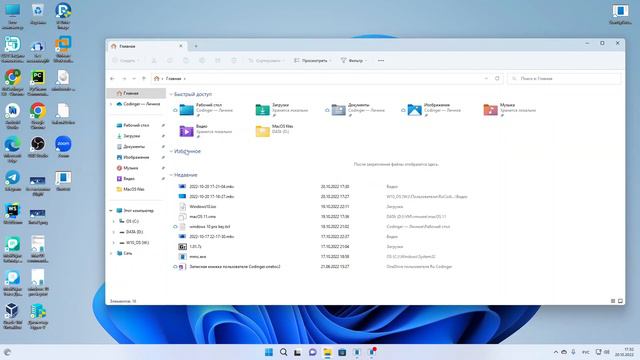Close the Главная tab

point(181,46)
